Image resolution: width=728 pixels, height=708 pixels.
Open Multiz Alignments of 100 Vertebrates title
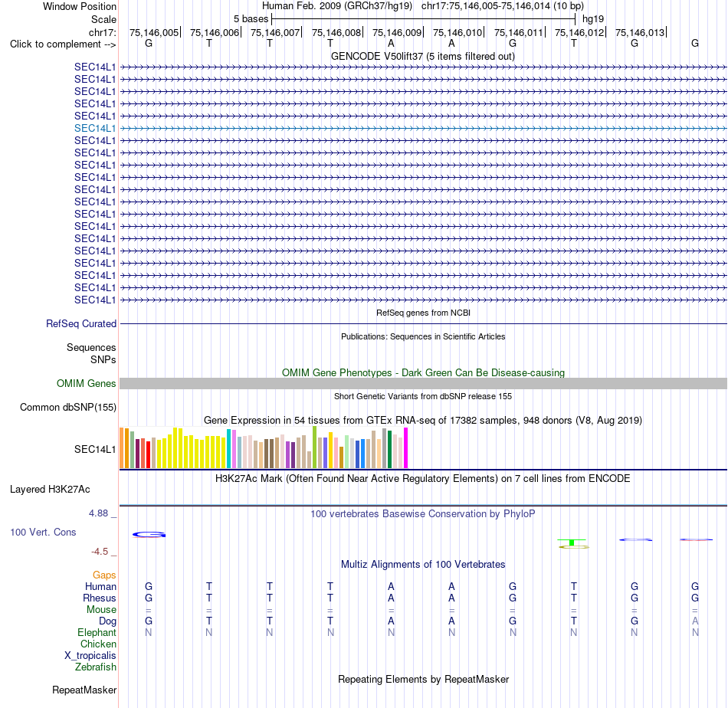click(x=423, y=565)
